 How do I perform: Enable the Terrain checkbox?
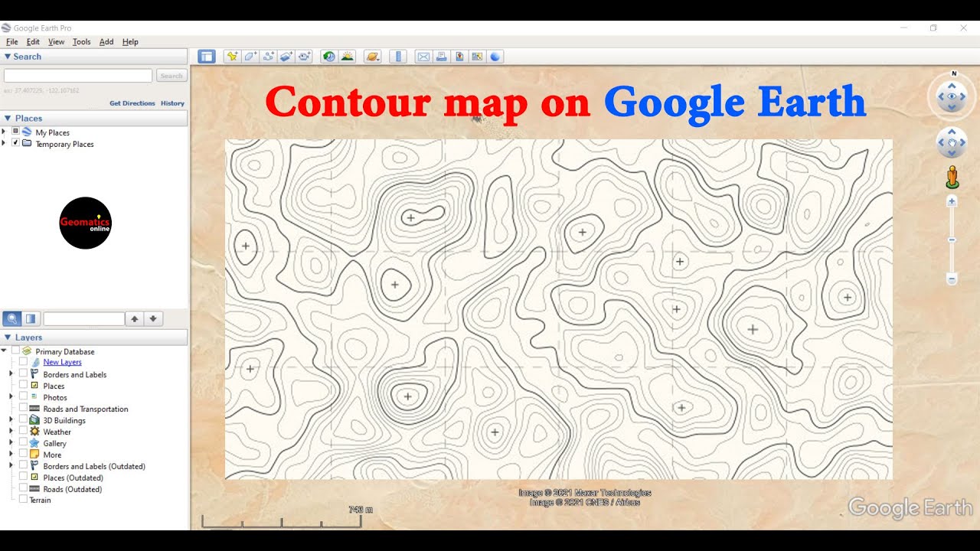point(23,500)
